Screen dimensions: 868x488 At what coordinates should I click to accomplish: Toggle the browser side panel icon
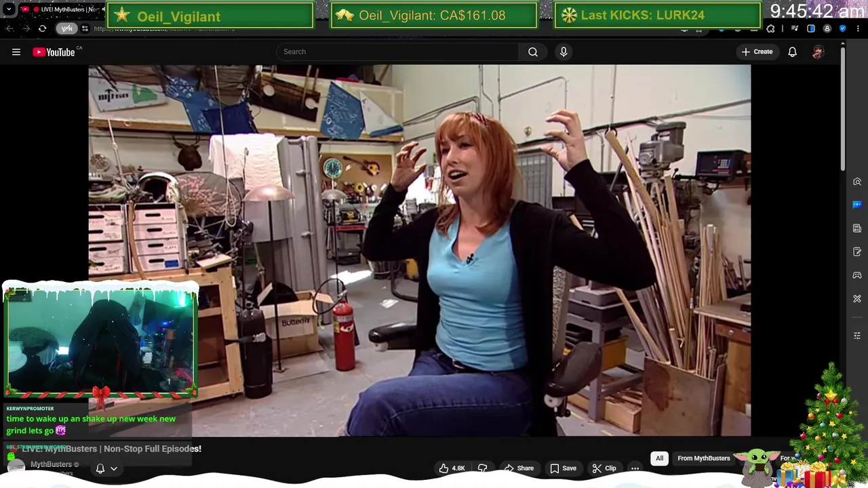tap(811, 28)
